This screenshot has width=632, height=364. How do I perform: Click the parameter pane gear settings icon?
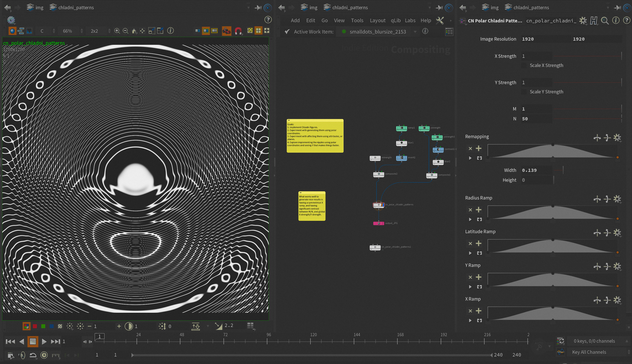click(583, 20)
